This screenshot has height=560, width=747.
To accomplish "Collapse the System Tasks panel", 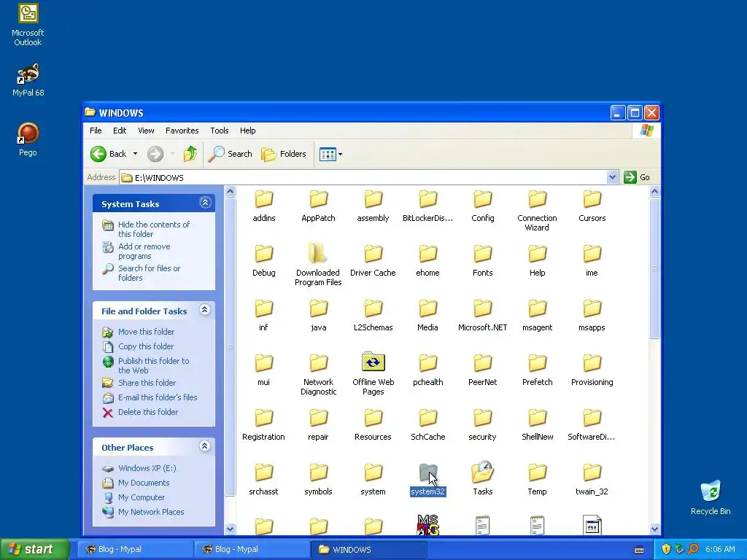I will [205, 203].
